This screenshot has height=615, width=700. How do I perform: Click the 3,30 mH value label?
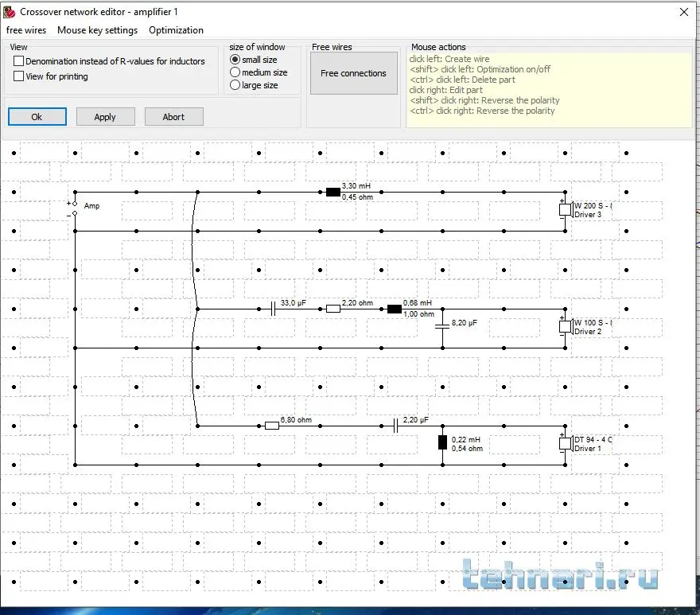[356, 186]
